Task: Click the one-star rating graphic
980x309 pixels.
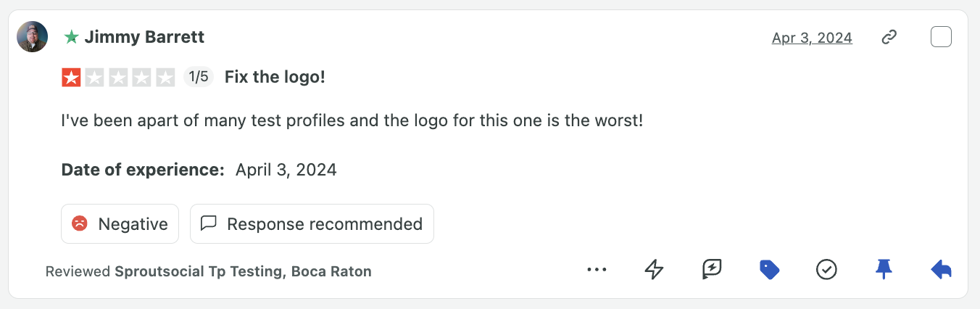Action: 118,77
